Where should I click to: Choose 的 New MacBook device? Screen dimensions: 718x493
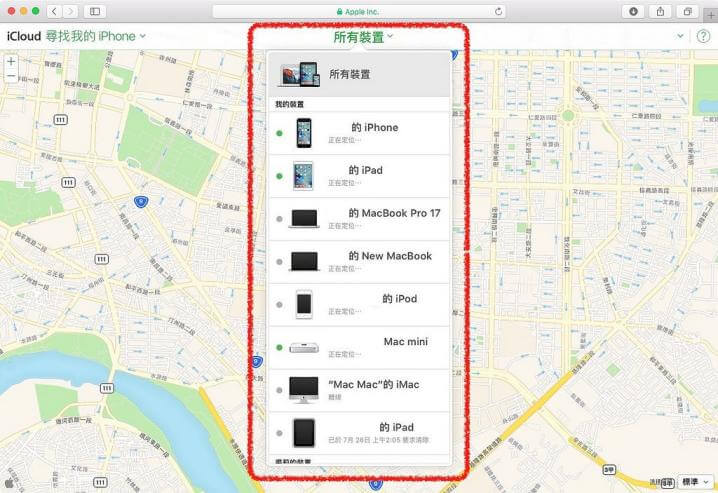tap(359, 262)
